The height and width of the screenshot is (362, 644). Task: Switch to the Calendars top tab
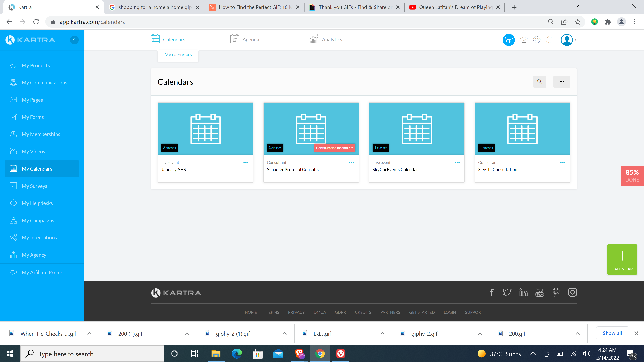[168, 39]
